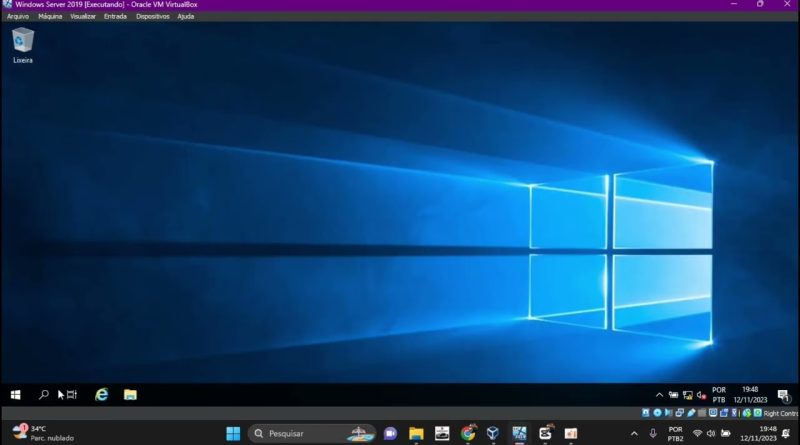The image size is (800, 445).
Task: Click VirtualBox shared folders indicator
Action: (x=702, y=413)
